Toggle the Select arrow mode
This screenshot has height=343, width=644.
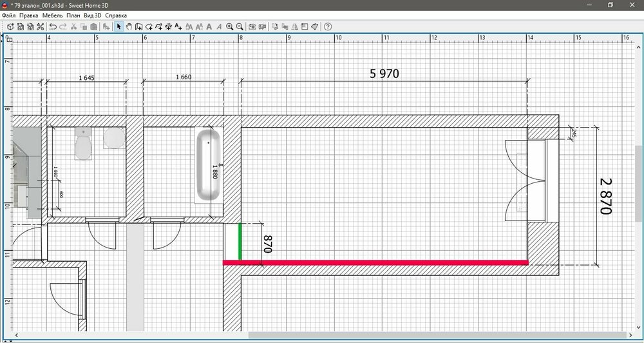click(x=118, y=26)
